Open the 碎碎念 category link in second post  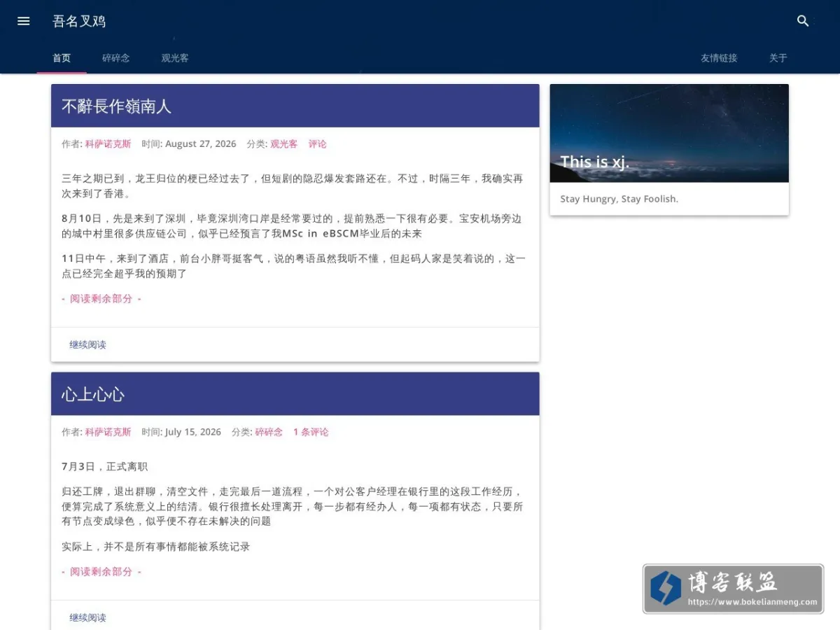(x=269, y=433)
